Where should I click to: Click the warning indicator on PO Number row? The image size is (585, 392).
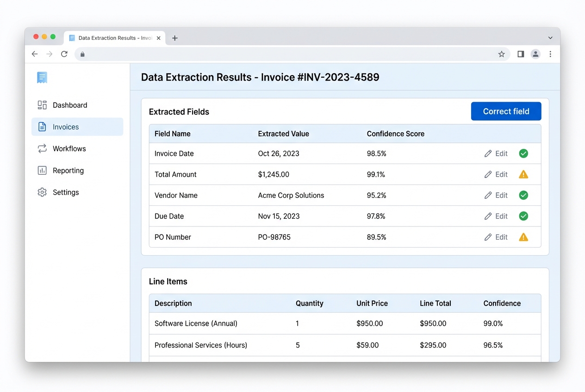[x=523, y=237]
